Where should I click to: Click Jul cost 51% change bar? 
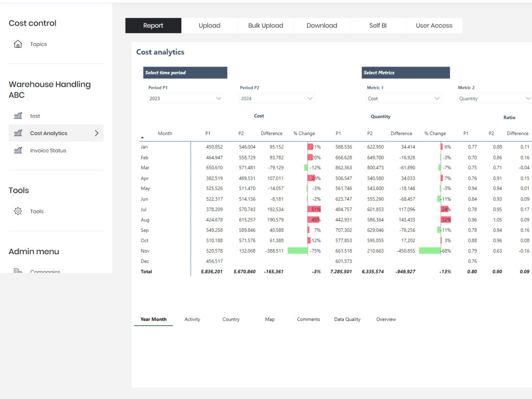tap(314, 209)
